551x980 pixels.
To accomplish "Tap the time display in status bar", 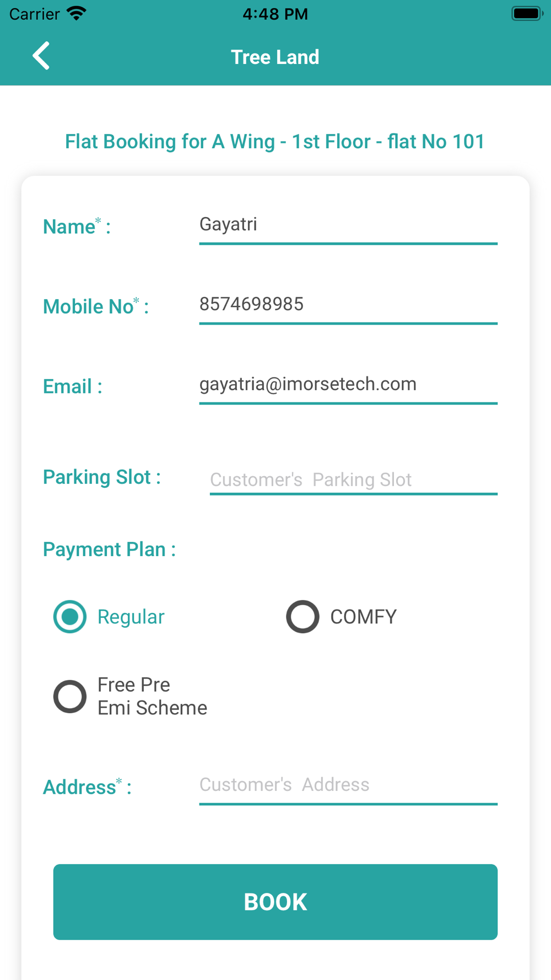I will [x=275, y=14].
